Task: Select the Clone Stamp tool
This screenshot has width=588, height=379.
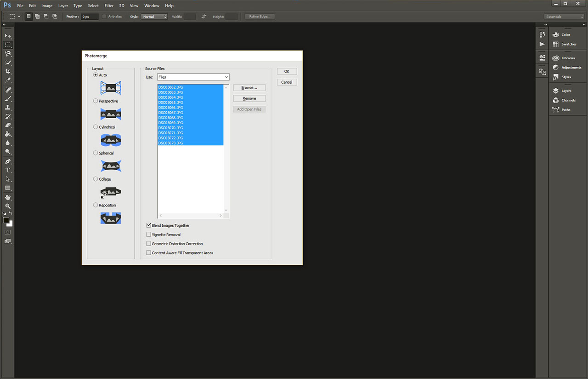Action: point(8,108)
